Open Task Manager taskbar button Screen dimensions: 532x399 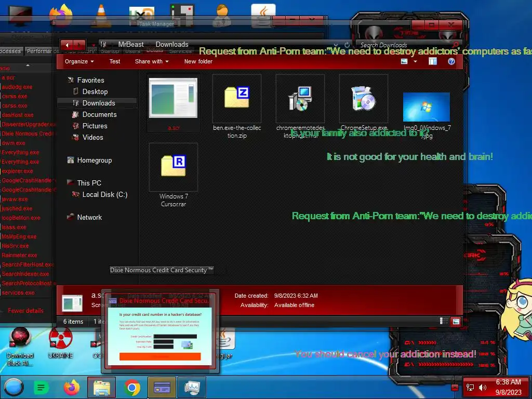pos(192,388)
